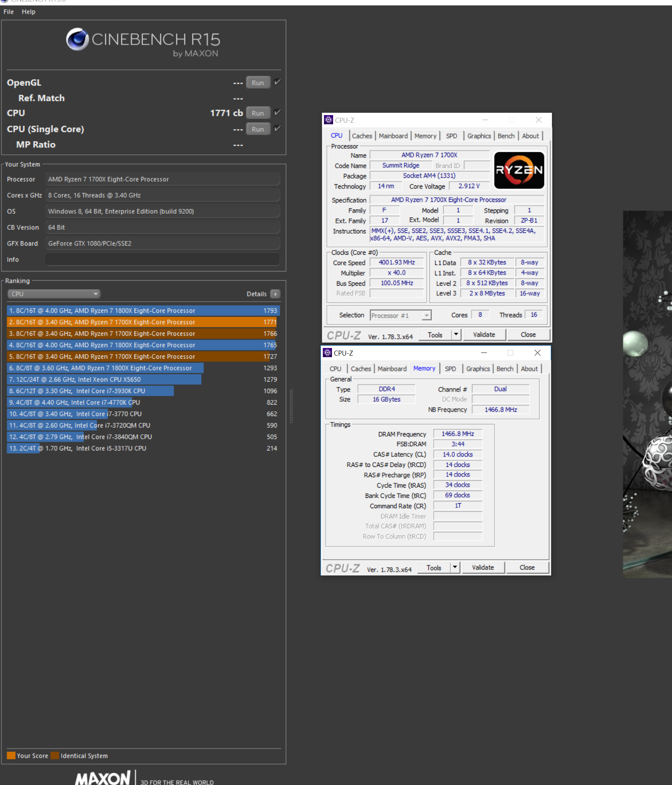Click CPU-Z icon in lower window title bar
The image size is (672, 785).
click(327, 353)
